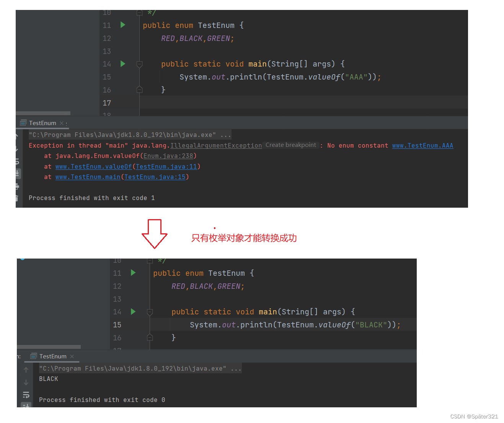
Task: Run TestEnum from line 11 gutter, top screenshot
Action: tap(123, 25)
